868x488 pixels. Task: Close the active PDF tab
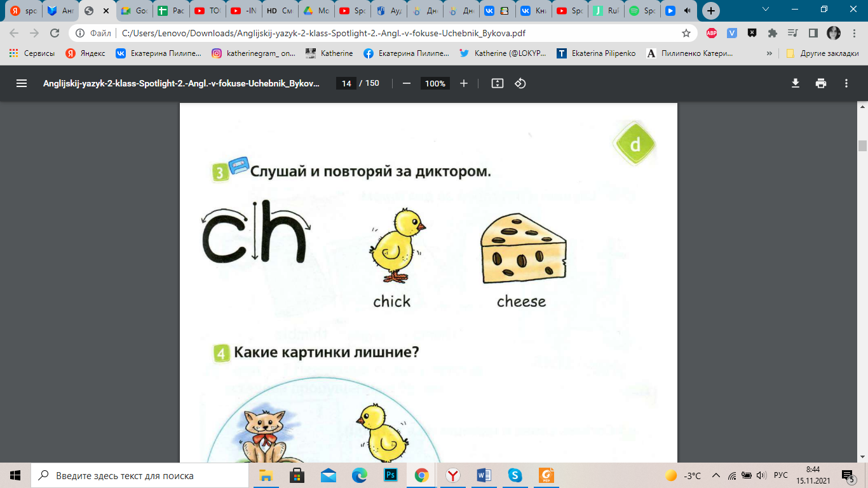[105, 11]
